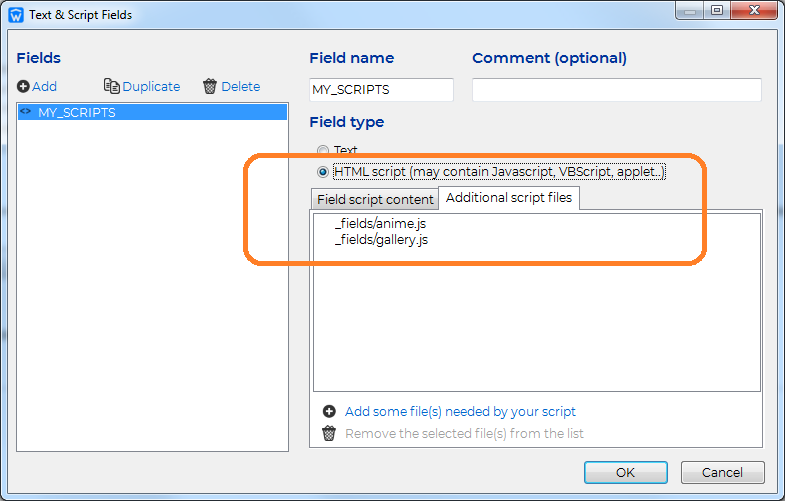Screen dimensions: 785x501
Task: Click into the Field name input box
Action: point(381,90)
